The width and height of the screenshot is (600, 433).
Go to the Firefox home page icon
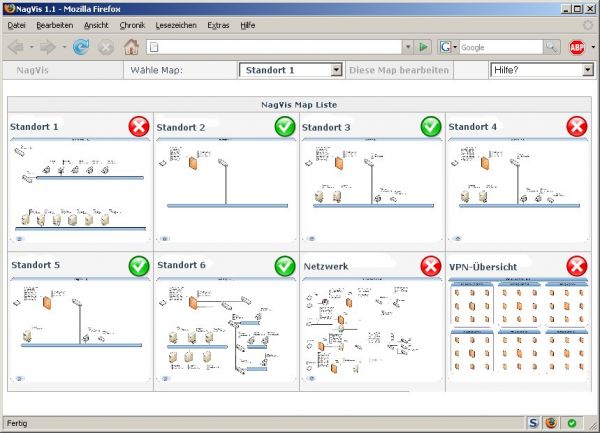pos(131,47)
